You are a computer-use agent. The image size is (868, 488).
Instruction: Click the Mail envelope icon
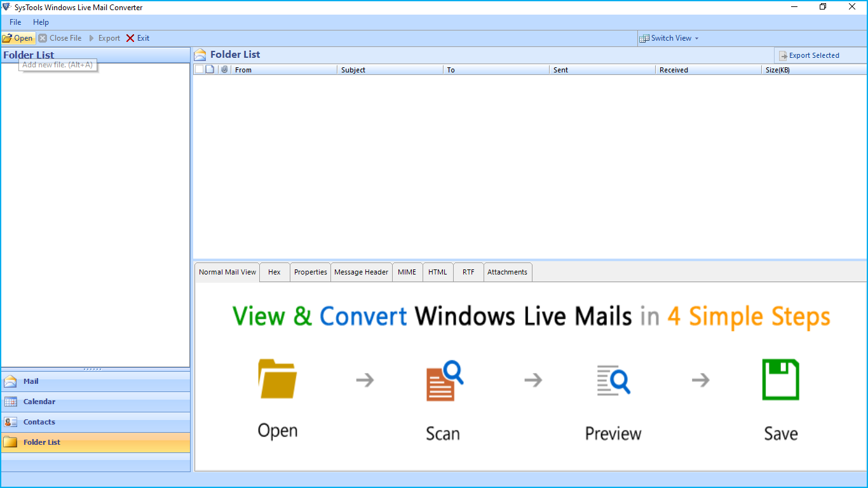(x=10, y=381)
